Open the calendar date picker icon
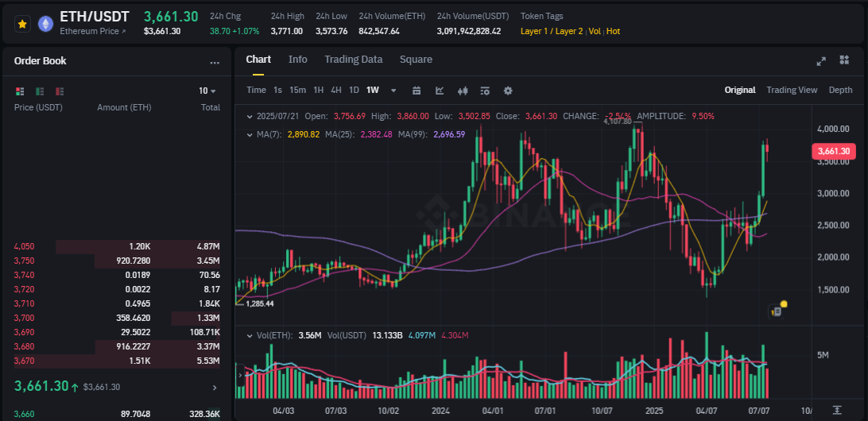 tap(417, 91)
